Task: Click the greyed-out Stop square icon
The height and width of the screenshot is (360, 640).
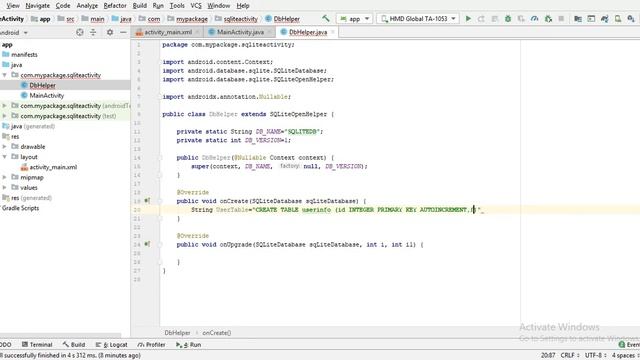Action: (x=561, y=19)
